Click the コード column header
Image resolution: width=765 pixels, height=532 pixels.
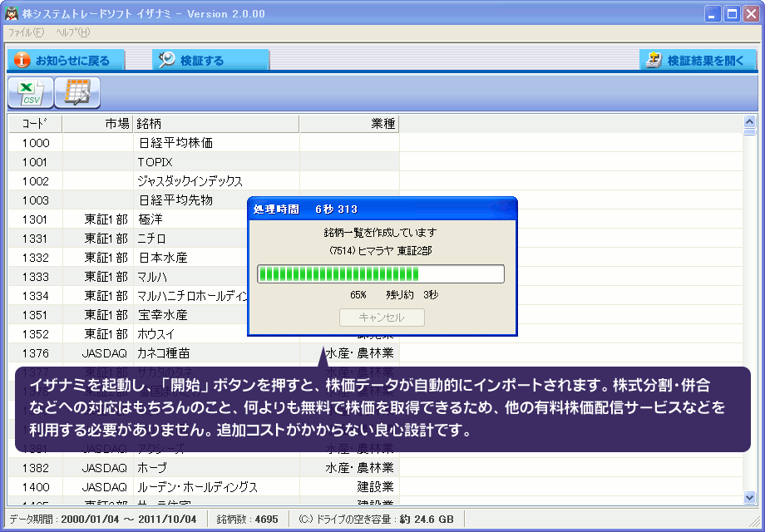[35, 124]
